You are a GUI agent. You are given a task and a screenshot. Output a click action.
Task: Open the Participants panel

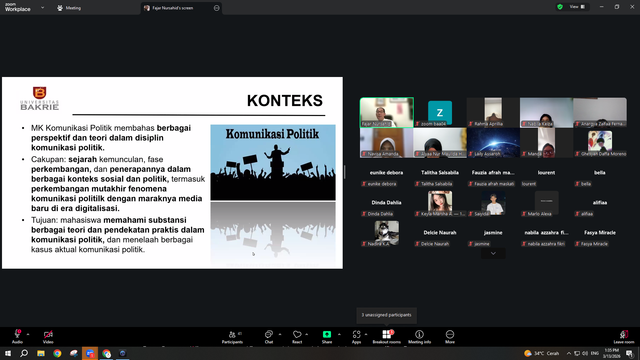232,337
